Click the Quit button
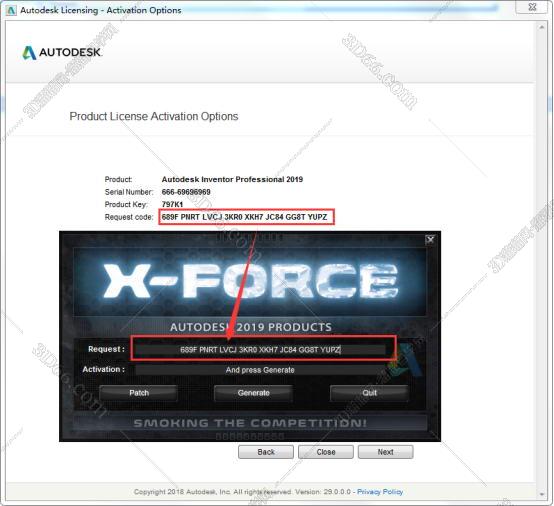 (x=369, y=393)
